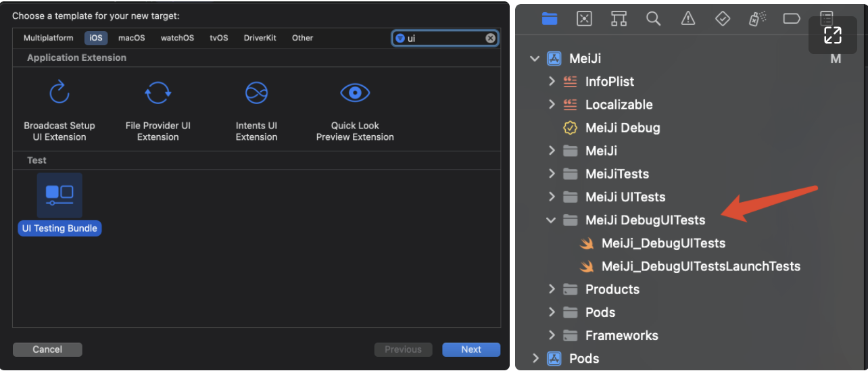Select the MeiJiTests folder name

click(617, 174)
